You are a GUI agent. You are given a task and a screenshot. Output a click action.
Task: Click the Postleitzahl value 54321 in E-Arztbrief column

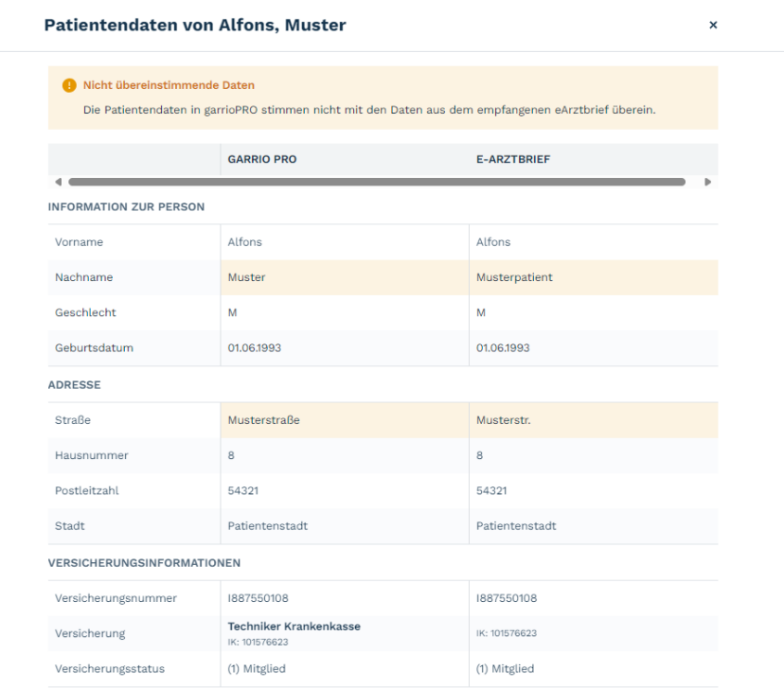point(491,491)
